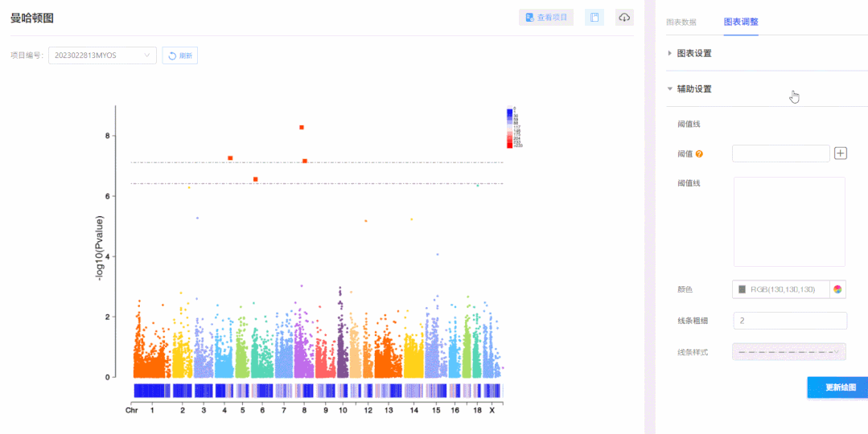Open the 线条样式 line style dropdown

[x=789, y=352]
